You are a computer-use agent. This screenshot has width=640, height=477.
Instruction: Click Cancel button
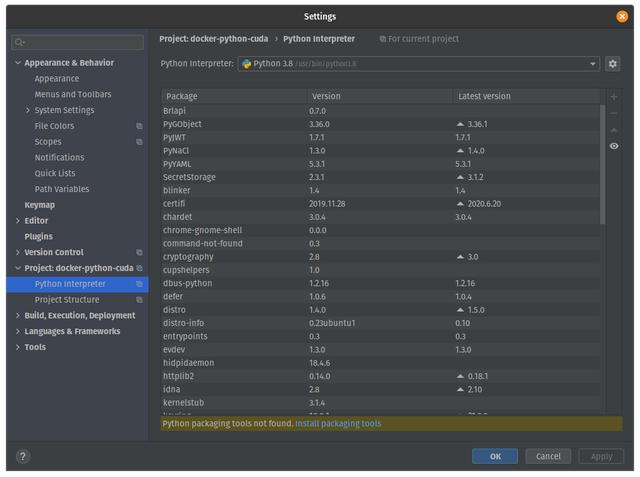548,456
